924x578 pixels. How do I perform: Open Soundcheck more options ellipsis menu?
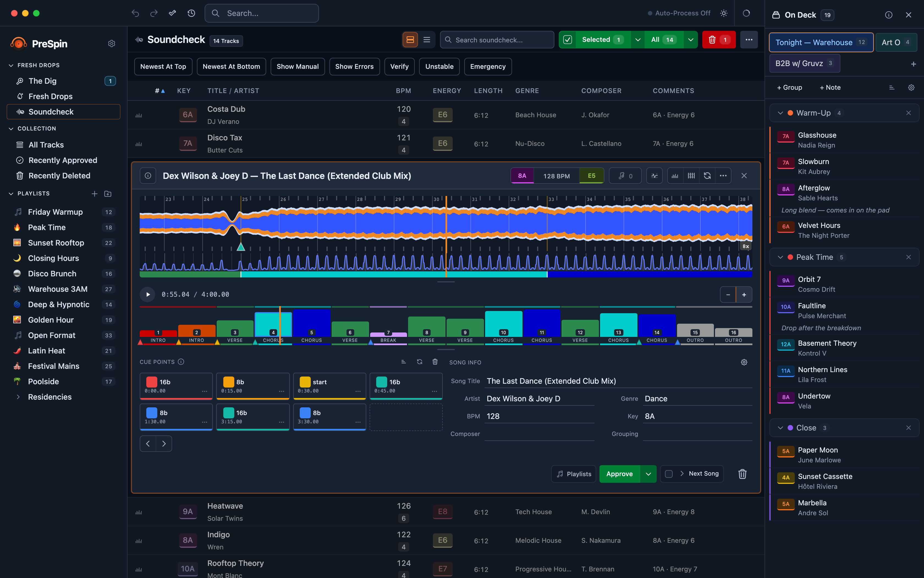click(x=749, y=40)
